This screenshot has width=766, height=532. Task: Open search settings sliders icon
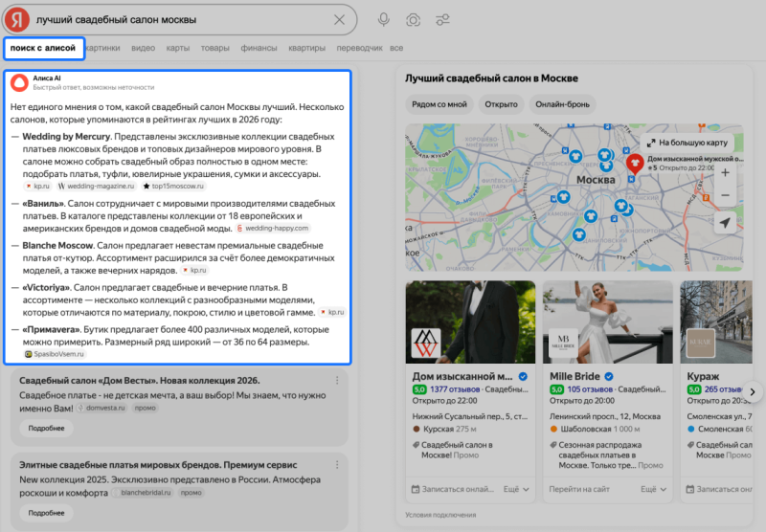coord(442,19)
